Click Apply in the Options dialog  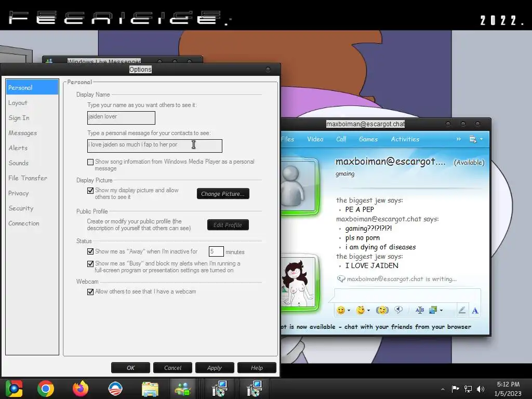coord(215,368)
